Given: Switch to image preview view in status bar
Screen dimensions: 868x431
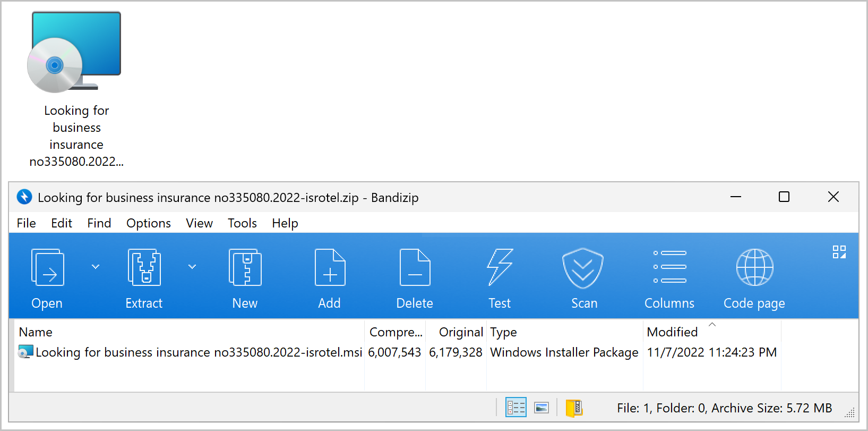Looking at the screenshot, I should (542, 408).
